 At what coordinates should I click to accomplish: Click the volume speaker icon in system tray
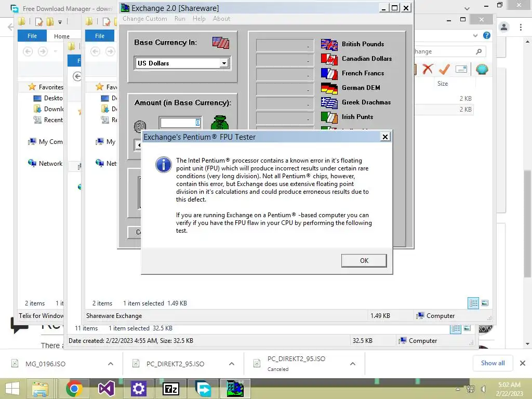pyautogui.click(x=483, y=389)
